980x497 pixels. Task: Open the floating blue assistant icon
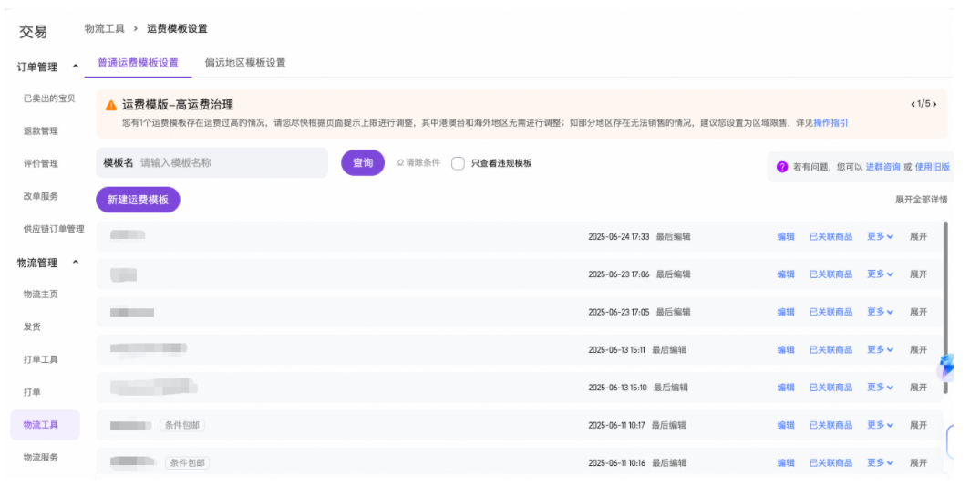(946, 368)
